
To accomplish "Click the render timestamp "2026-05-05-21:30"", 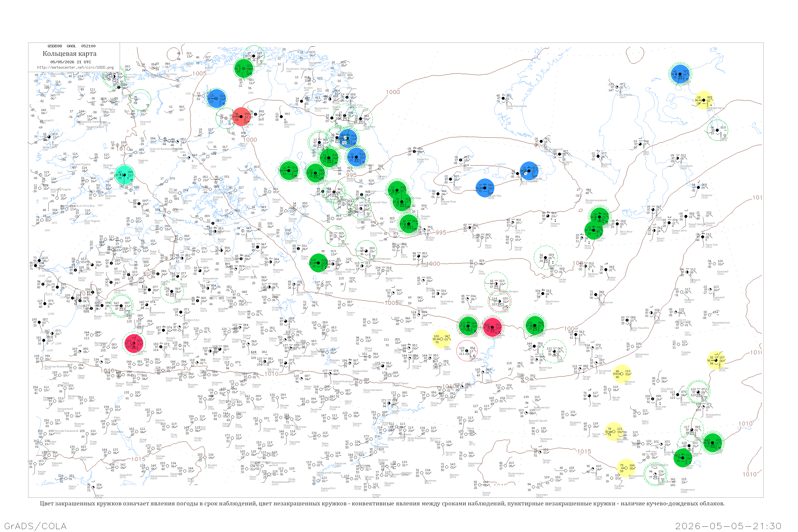I will tap(728, 526).
